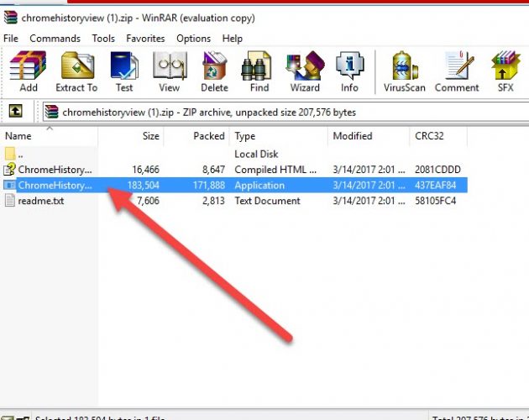
Task: Click the readme.txt modified date cell
Action: pos(369,201)
